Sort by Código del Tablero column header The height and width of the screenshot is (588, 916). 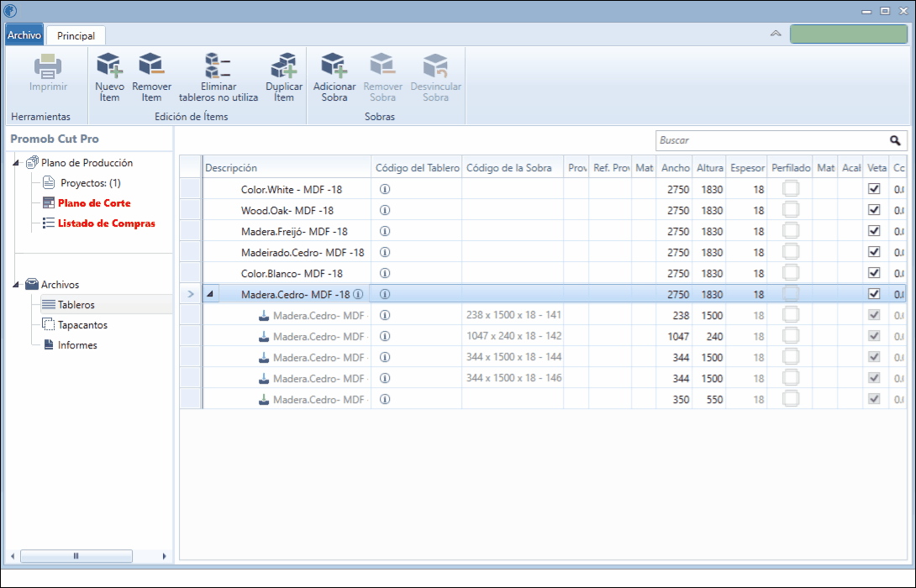(417, 168)
